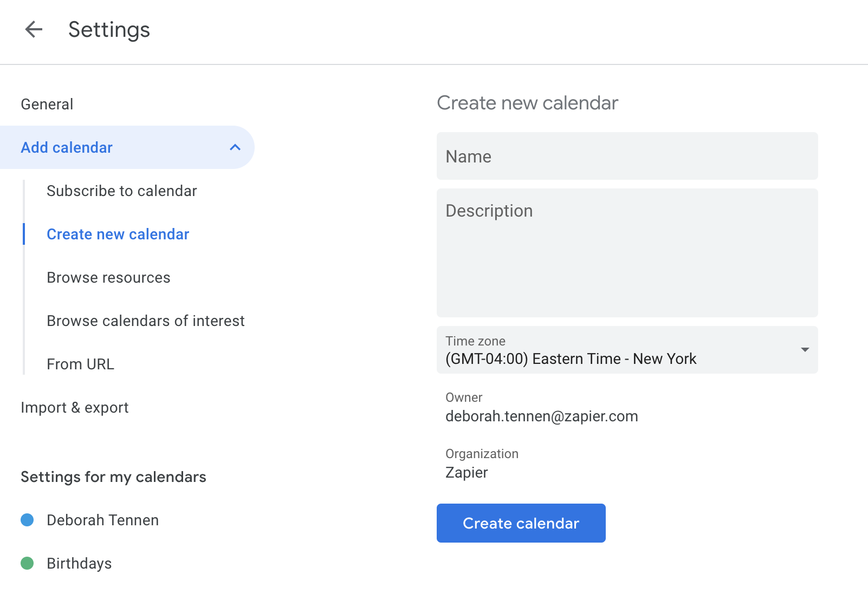The image size is (868, 600).
Task: Click the green Birthdays calendar dot
Action: point(27,563)
